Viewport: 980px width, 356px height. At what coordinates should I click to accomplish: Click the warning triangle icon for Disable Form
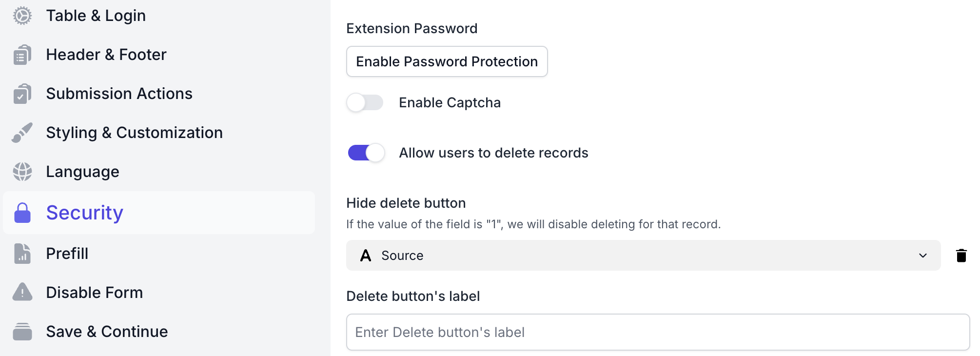(22, 292)
